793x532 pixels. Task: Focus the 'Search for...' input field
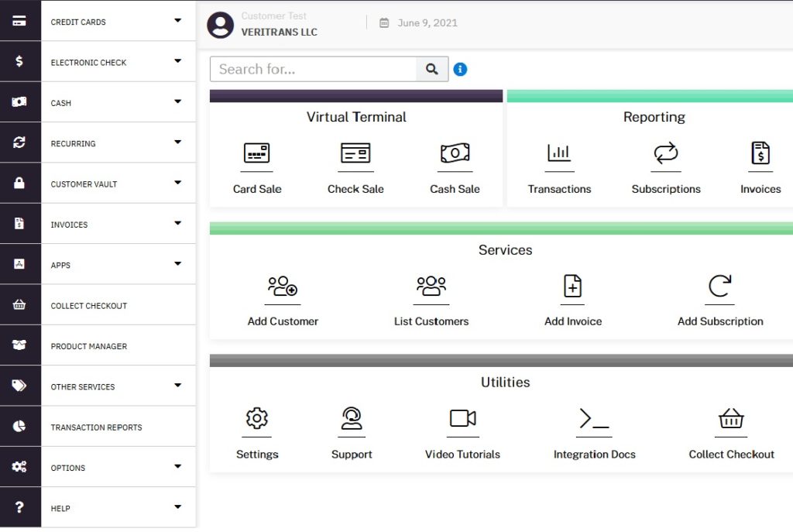click(x=314, y=69)
